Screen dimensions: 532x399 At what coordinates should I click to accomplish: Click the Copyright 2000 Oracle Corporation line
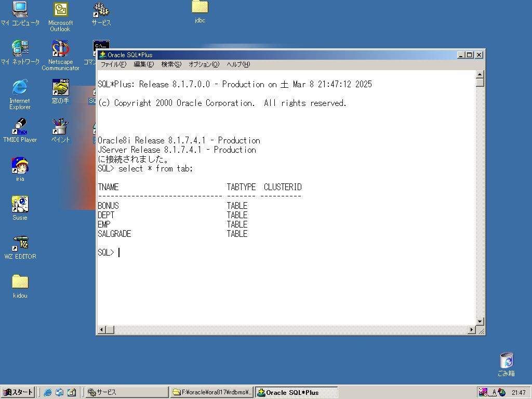point(222,103)
